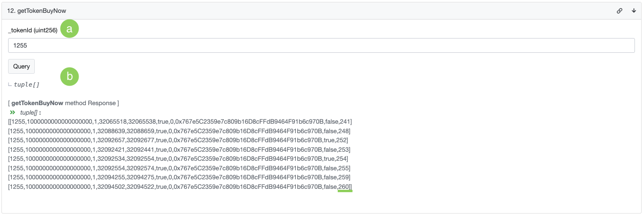
Task: Collapse section using the header down arrow
Action: [634, 10]
